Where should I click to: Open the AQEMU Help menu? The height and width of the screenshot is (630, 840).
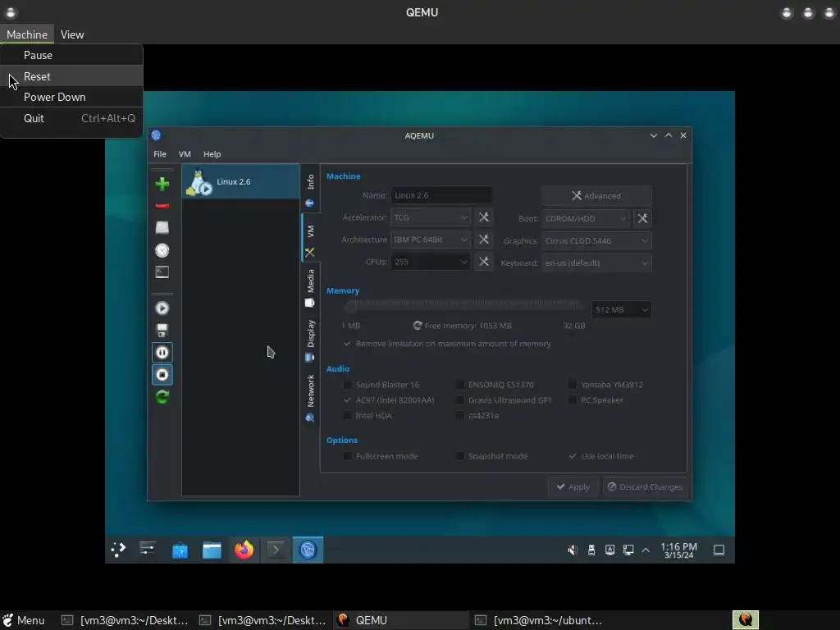(212, 153)
